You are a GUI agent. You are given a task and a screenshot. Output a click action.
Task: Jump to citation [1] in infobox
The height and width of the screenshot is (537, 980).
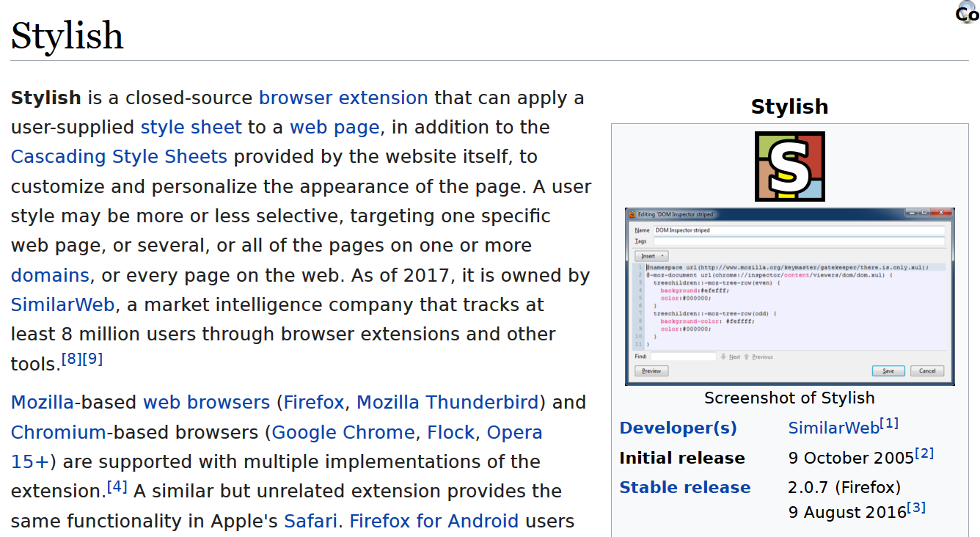(889, 424)
